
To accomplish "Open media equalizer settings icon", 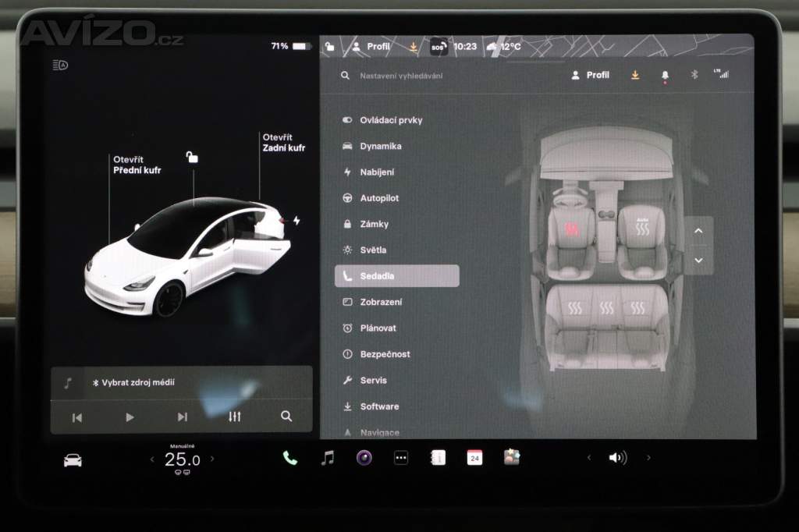I will [235, 417].
